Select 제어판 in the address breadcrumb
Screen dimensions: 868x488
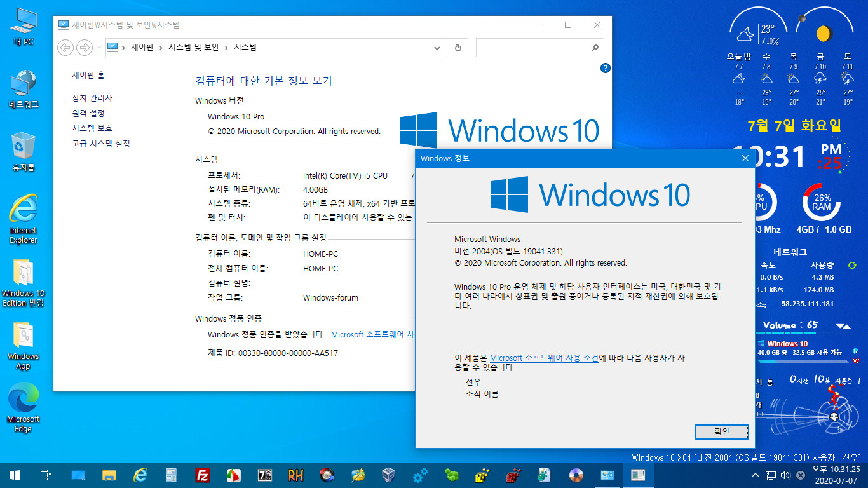pos(142,47)
